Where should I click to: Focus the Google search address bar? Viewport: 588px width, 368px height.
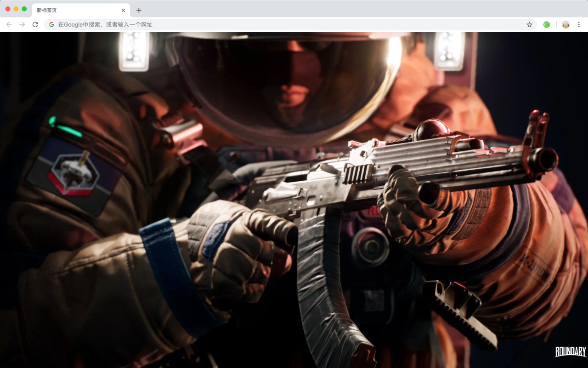point(290,24)
